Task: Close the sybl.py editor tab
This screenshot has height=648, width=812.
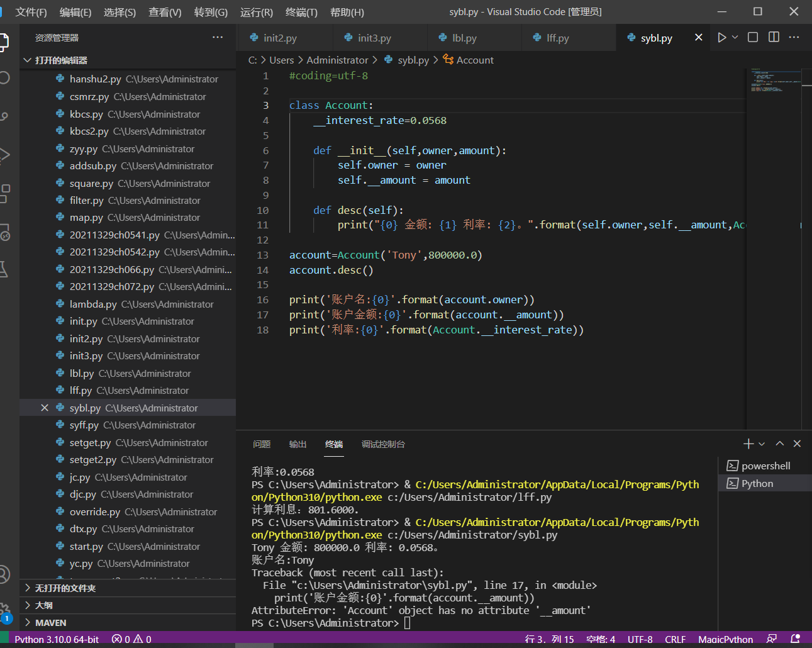Action: pos(698,38)
